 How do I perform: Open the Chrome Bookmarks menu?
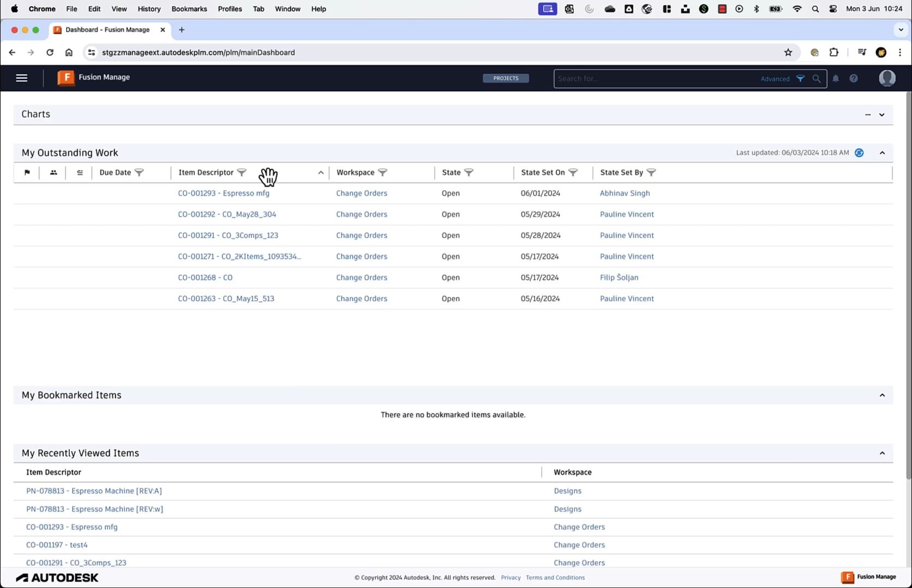coord(189,9)
